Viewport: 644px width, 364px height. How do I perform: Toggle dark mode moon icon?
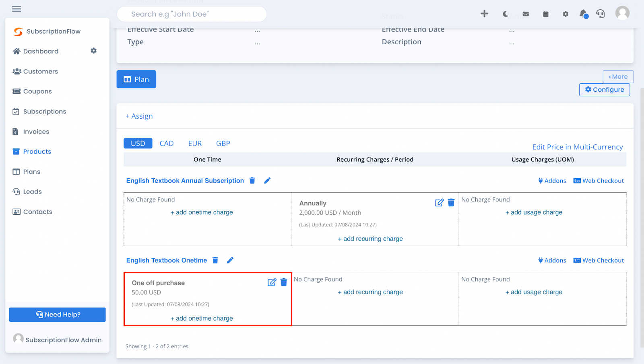(x=505, y=14)
